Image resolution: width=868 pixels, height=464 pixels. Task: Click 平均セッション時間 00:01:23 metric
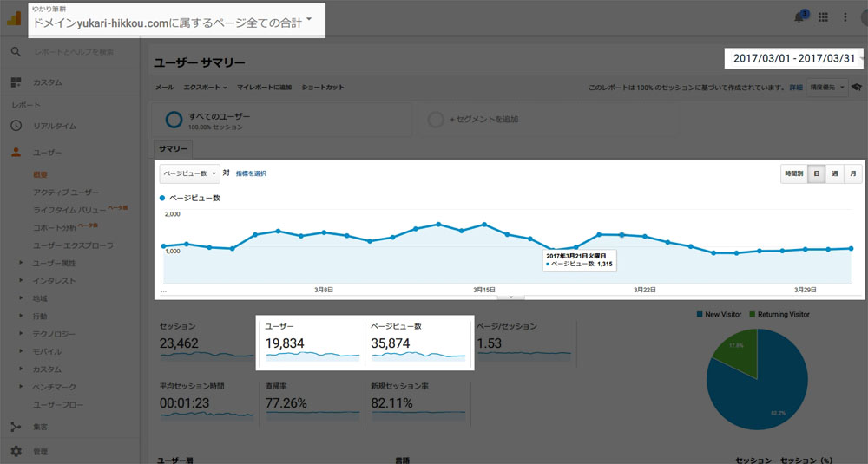(x=206, y=402)
